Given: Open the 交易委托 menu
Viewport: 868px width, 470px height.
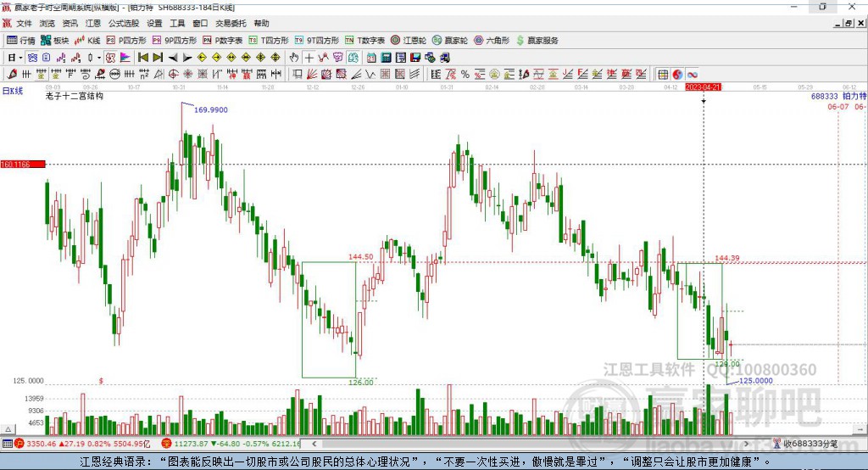Looking at the screenshot, I should click(231, 23).
